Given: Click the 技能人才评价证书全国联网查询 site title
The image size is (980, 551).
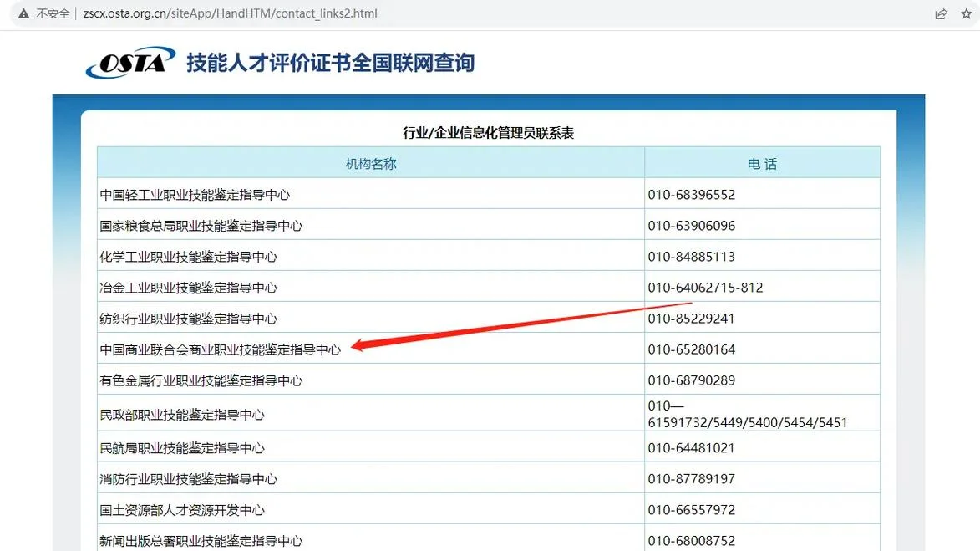Looking at the screenshot, I should 331,63.
